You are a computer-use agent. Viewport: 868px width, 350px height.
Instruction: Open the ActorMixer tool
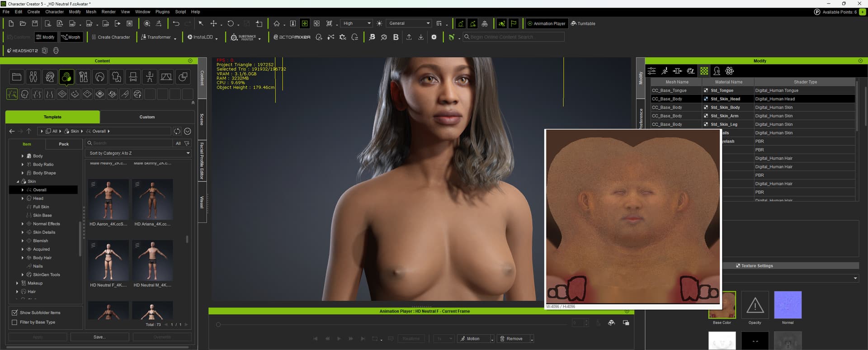click(292, 37)
